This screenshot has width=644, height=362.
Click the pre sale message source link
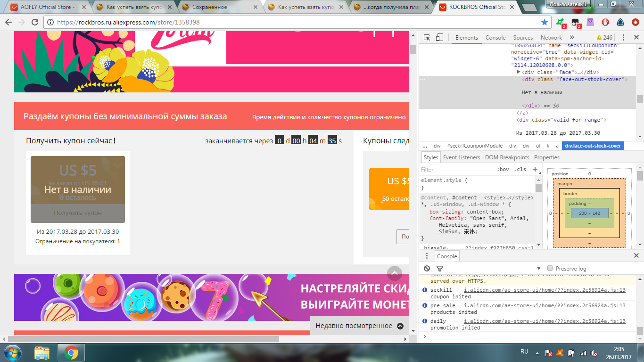click(x=545, y=306)
